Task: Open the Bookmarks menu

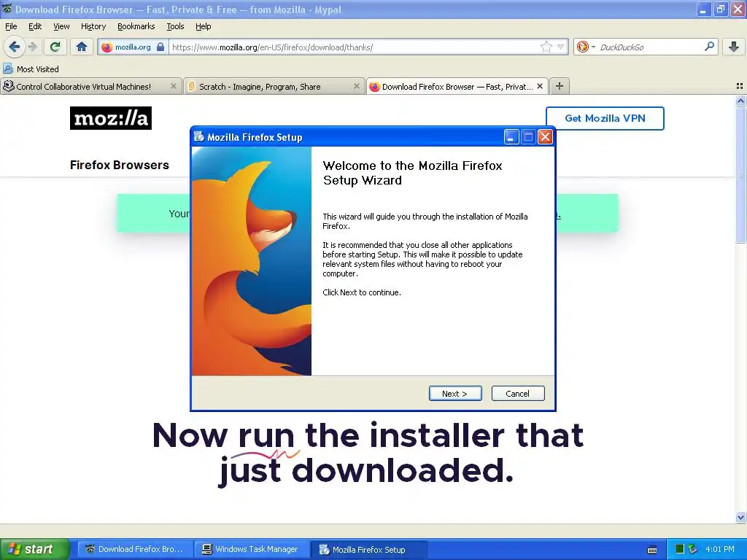Action: [x=136, y=26]
